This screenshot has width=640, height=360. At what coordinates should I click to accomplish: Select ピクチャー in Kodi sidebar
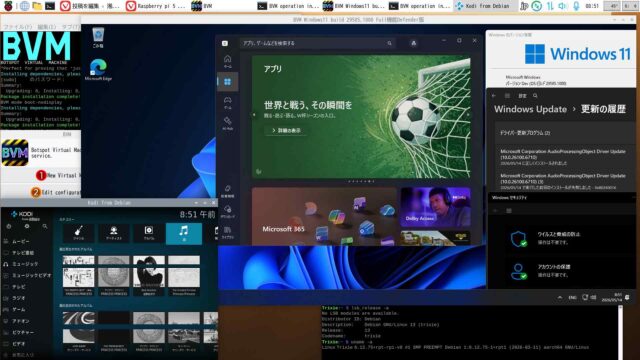tap(23, 332)
